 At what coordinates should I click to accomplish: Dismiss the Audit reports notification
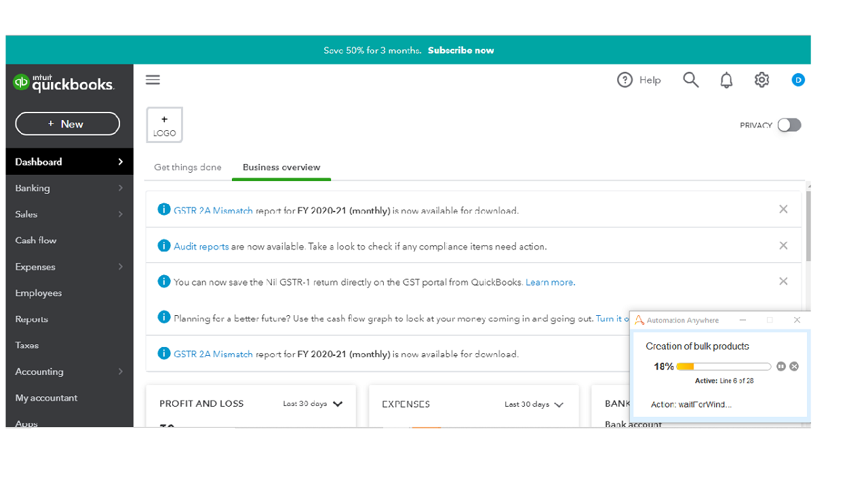783,245
